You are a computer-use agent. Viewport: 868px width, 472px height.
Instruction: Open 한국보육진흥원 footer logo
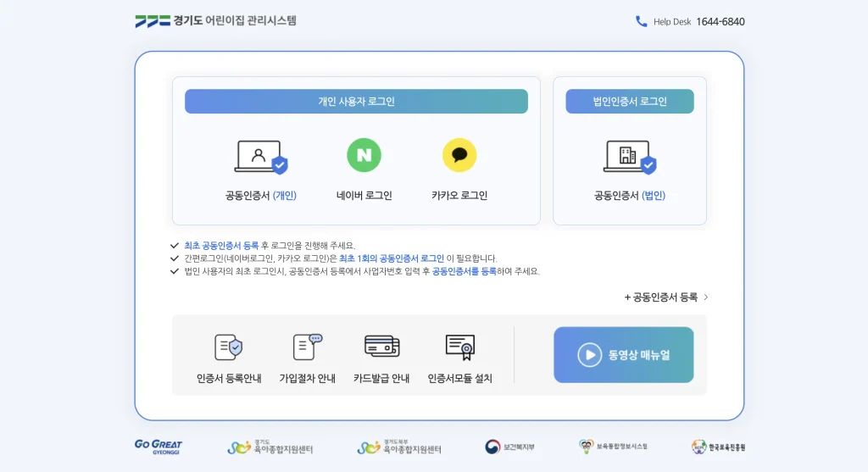[719, 447]
